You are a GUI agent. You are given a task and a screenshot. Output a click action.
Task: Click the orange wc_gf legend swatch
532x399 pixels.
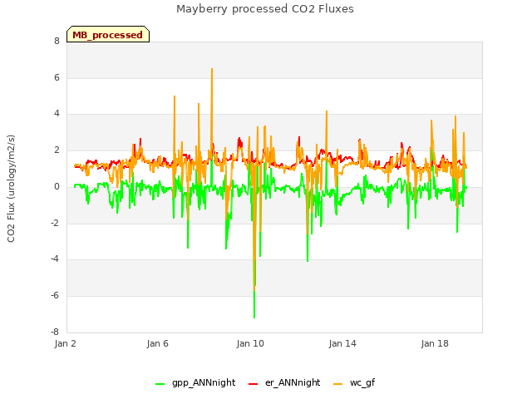pyautogui.click(x=338, y=384)
